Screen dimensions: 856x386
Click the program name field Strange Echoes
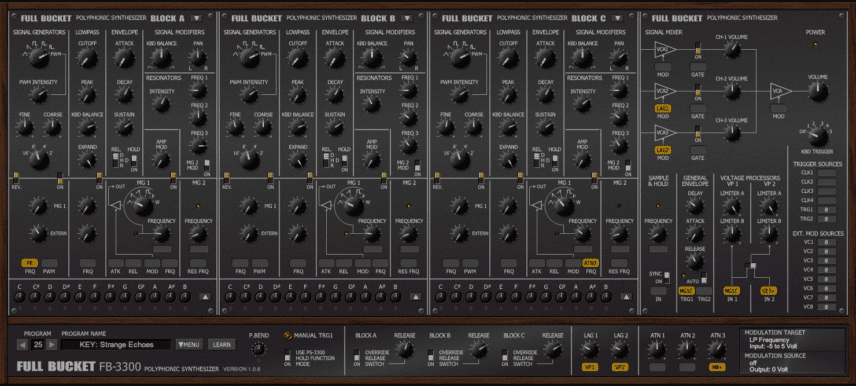coord(116,345)
